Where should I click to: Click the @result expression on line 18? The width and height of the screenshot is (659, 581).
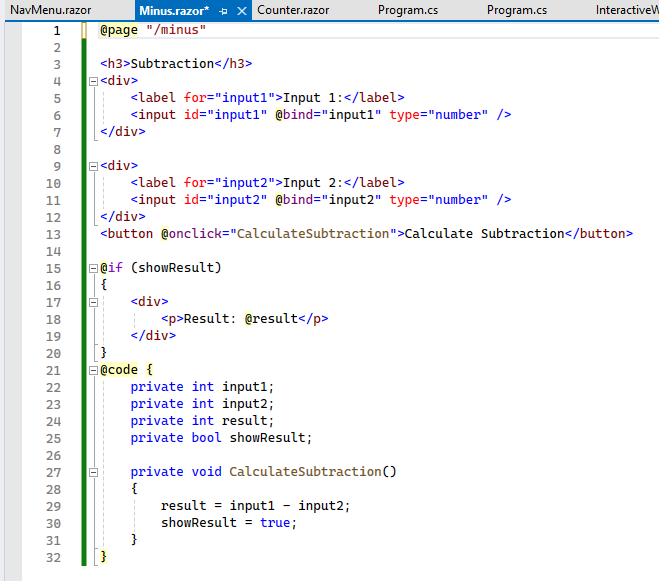pos(271,319)
